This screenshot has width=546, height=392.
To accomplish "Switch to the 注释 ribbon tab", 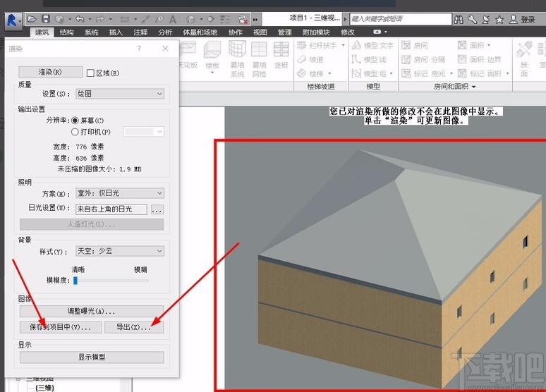I will point(140,32).
